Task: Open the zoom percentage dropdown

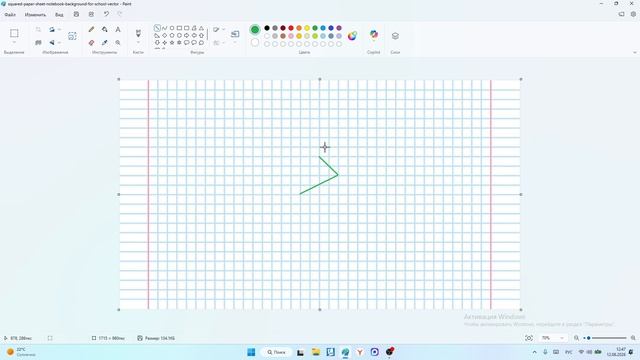Action: pyautogui.click(x=562, y=338)
